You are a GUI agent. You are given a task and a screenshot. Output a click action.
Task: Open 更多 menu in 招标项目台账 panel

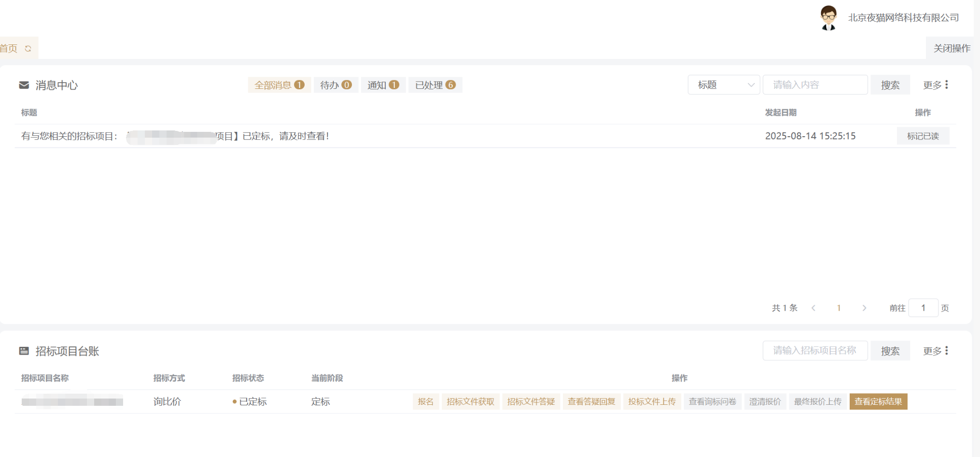click(936, 351)
